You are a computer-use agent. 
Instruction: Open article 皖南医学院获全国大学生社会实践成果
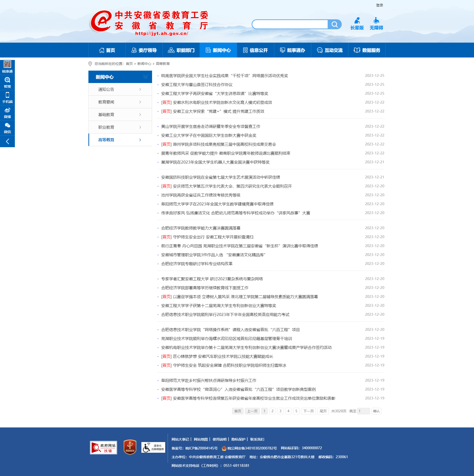[224, 76]
